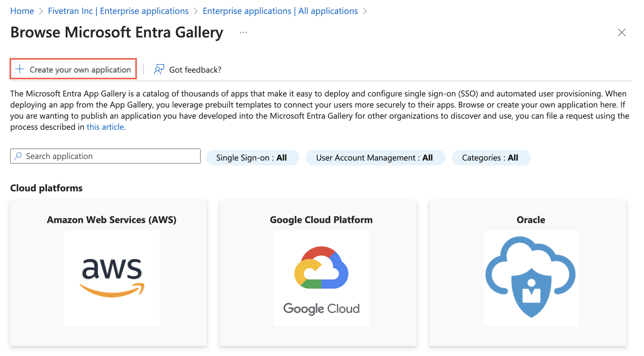Click the Cloud platforms heading
Screen dimensions: 644x356
click(46, 188)
